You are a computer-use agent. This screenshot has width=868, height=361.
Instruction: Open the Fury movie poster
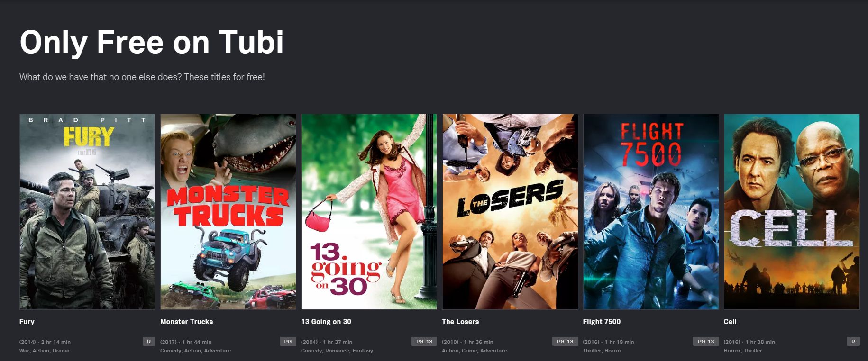pyautogui.click(x=87, y=212)
